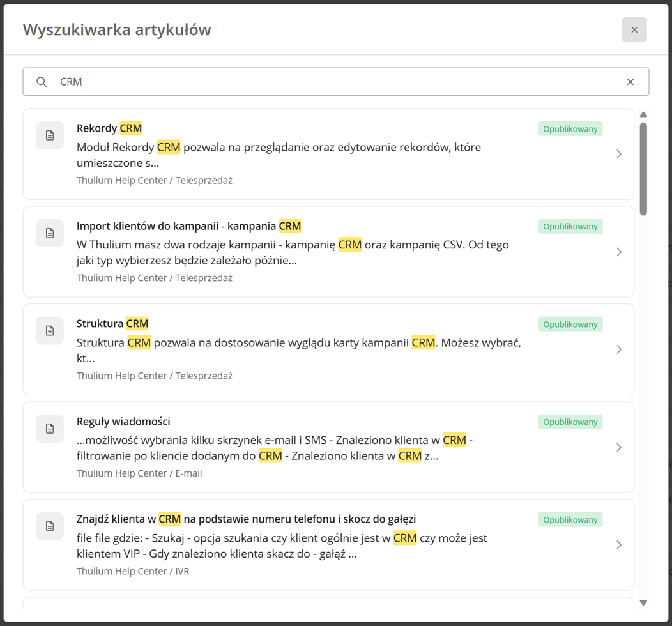Click Thulium Help Center / Telesprzedaż under Rekordy CRM
Screen dimensions: 672x626
(x=155, y=180)
